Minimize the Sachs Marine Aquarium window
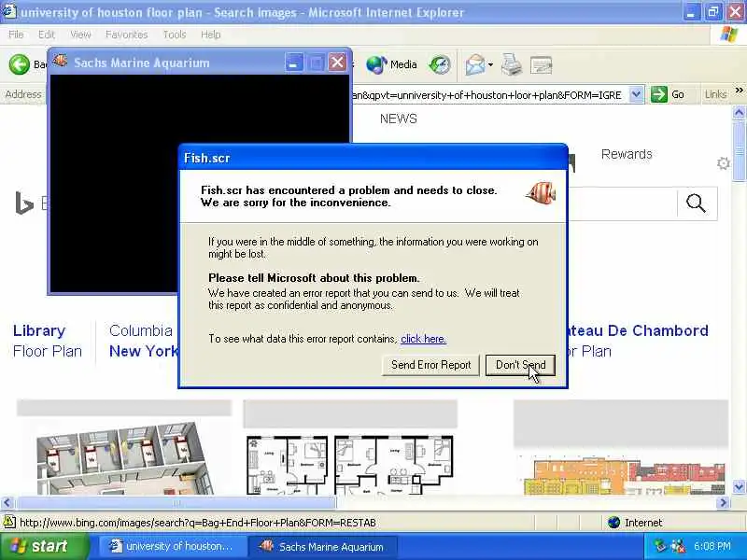This screenshot has width=747, height=560. coord(293,63)
